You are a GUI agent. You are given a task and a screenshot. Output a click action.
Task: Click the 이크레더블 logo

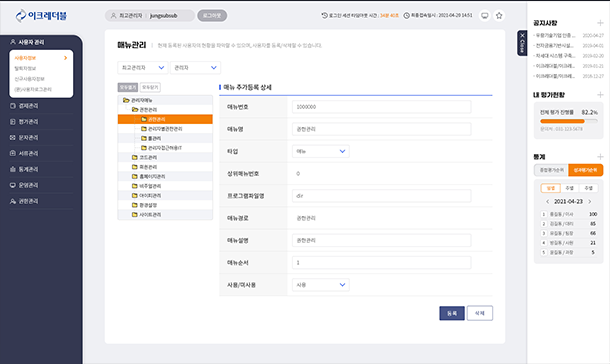[41, 16]
